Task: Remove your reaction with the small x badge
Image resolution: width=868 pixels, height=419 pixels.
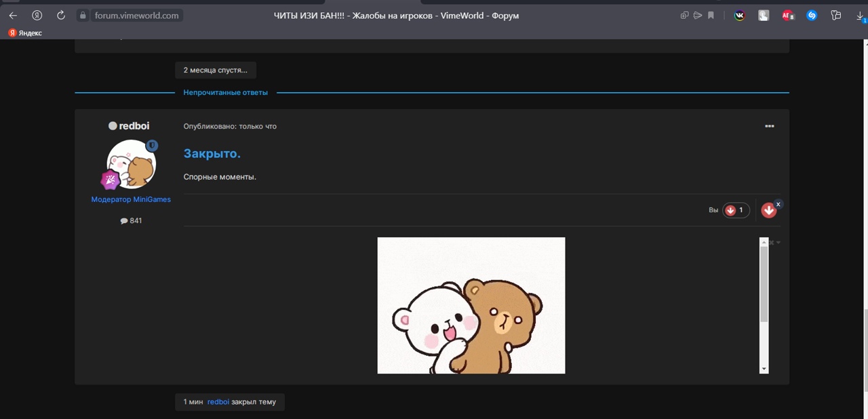Action: pos(778,204)
